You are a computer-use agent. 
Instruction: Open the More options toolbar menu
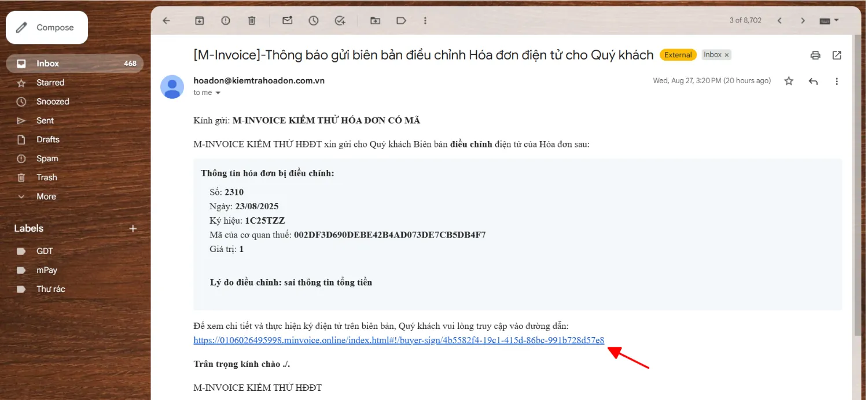coord(425,20)
